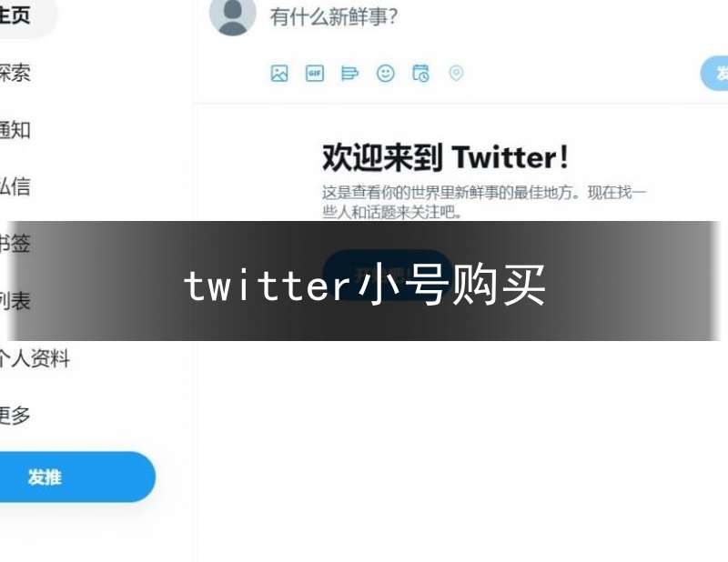Image resolution: width=728 pixels, height=562 pixels.
Task: Go to 个人资料 profile page
Action: [x=35, y=358]
